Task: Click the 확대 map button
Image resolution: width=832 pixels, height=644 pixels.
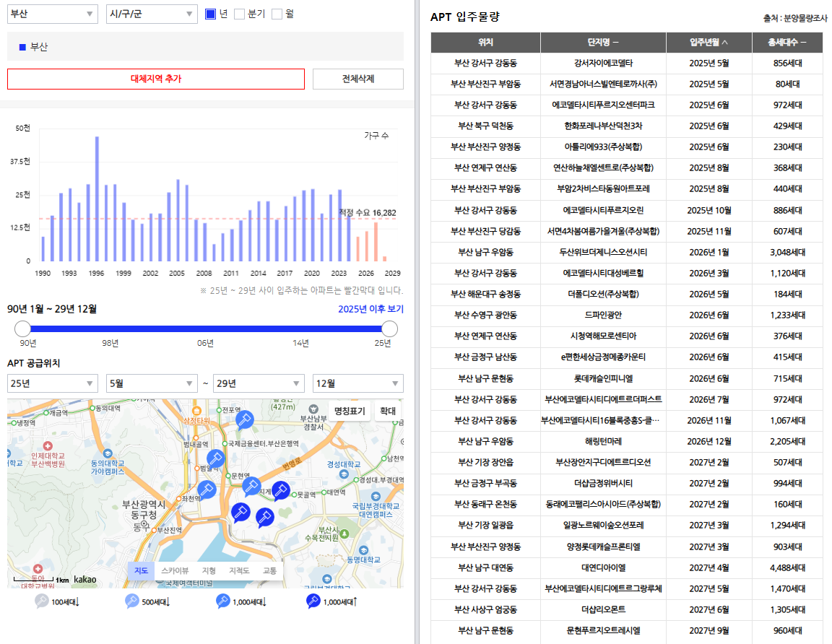Action: pos(388,411)
